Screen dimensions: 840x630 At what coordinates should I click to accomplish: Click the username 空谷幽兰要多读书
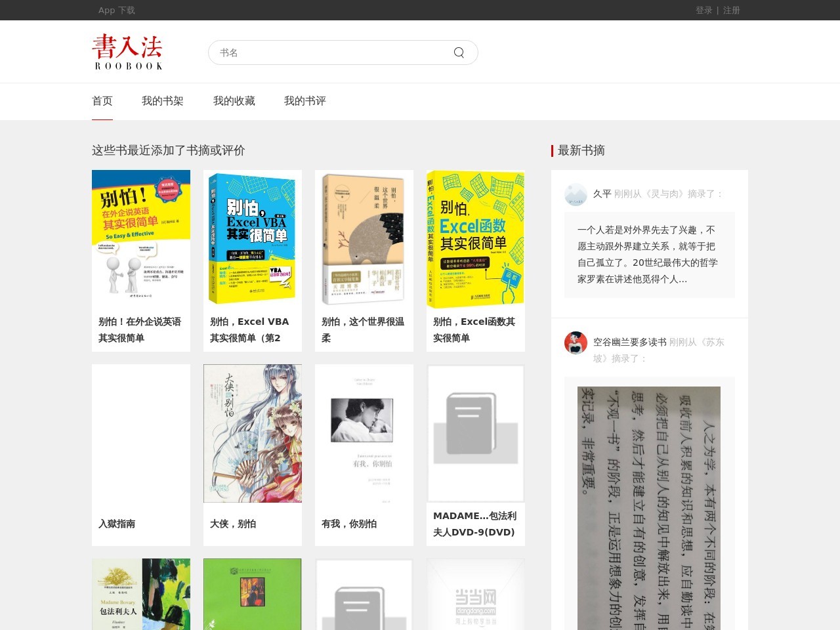[x=630, y=343]
